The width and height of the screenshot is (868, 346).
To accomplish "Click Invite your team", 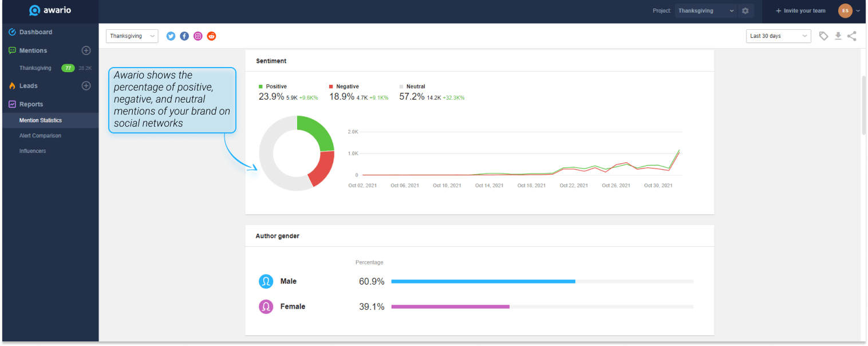I will tap(800, 11).
